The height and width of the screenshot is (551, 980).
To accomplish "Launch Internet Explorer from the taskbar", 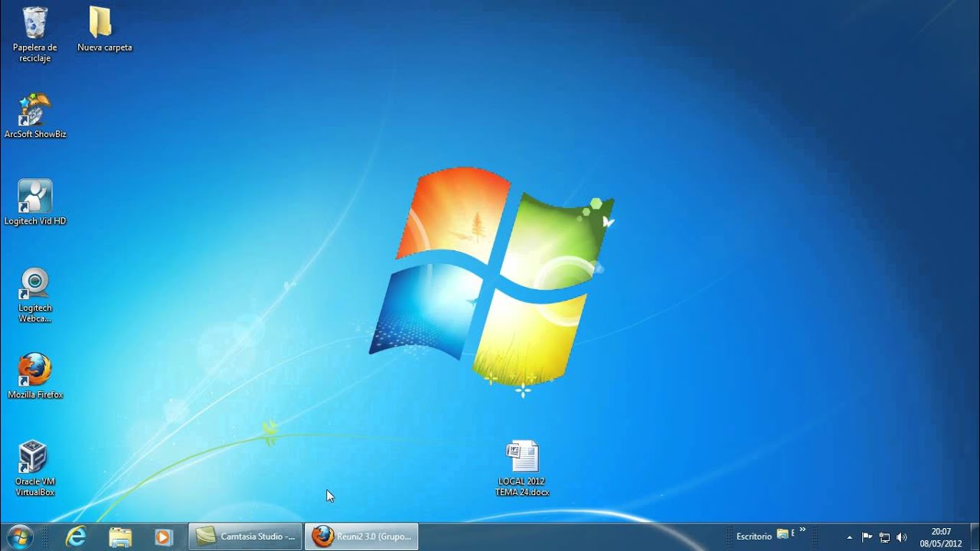I will 76,536.
